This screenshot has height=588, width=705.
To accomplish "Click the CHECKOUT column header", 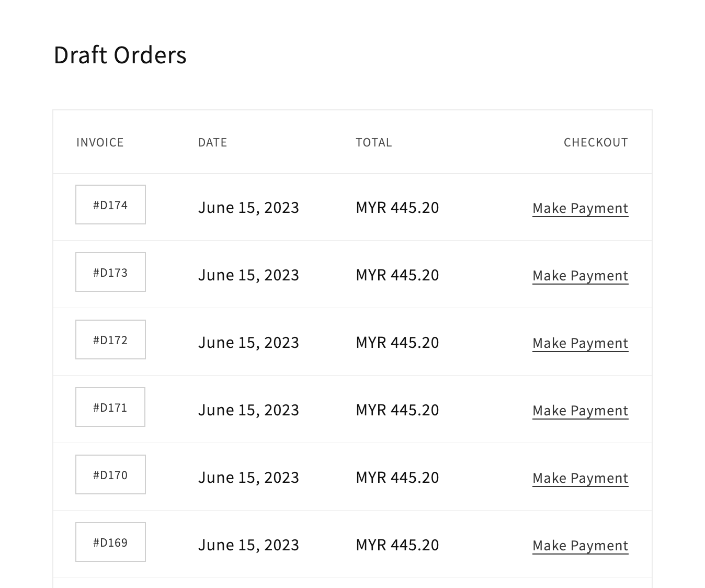I will [596, 142].
